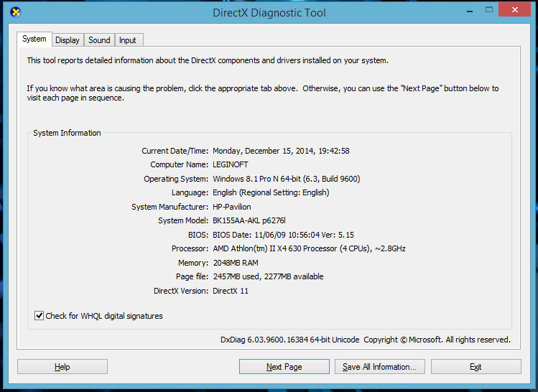
Task: Click AMD Athlon II X4 630 Processor value
Action: click(x=309, y=248)
